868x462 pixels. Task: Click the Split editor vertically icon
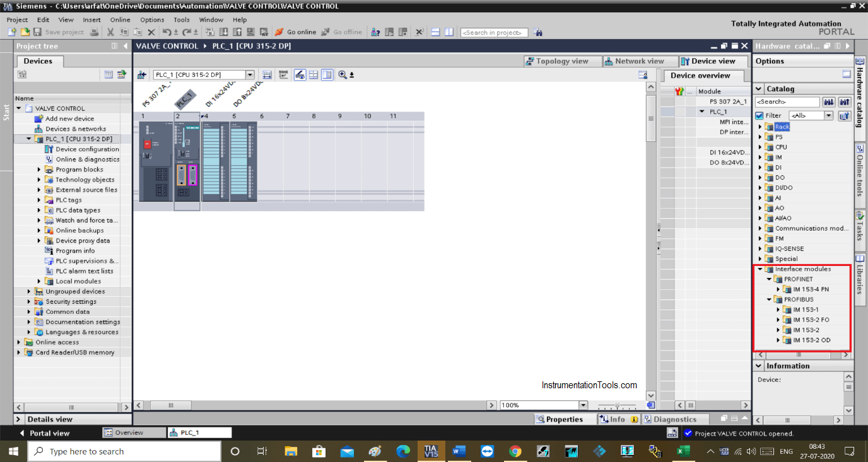tap(449, 32)
